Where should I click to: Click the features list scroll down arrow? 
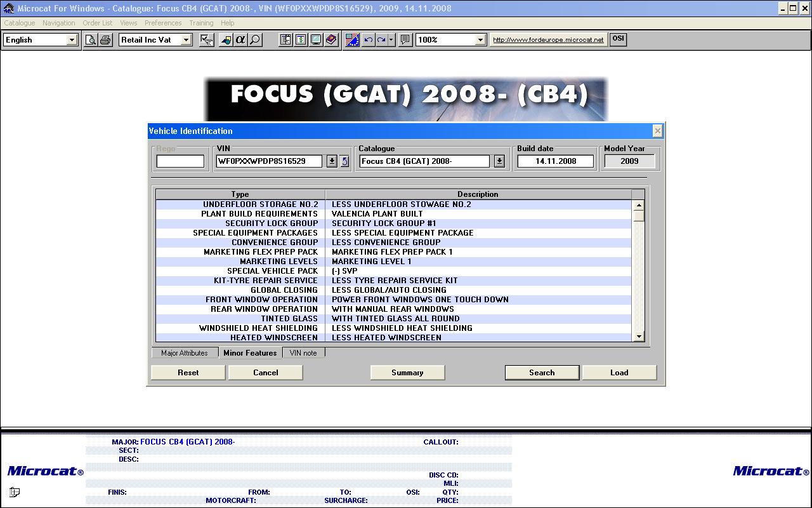[639, 337]
